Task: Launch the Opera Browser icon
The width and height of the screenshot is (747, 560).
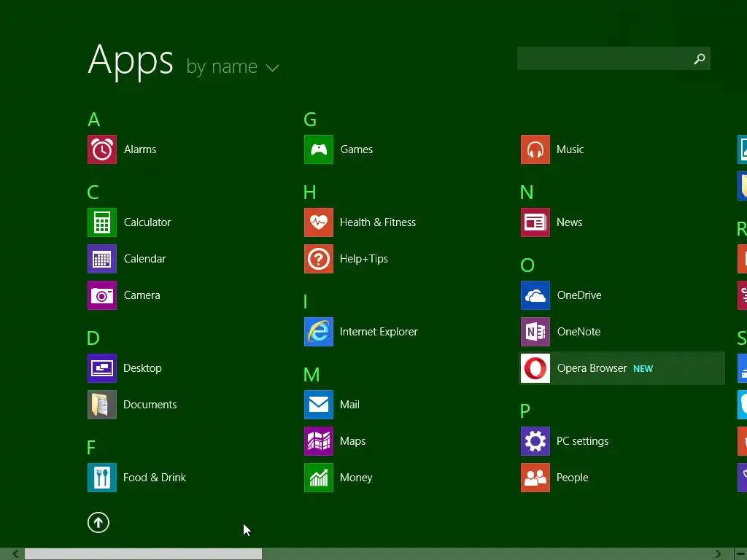Action: [x=535, y=368]
